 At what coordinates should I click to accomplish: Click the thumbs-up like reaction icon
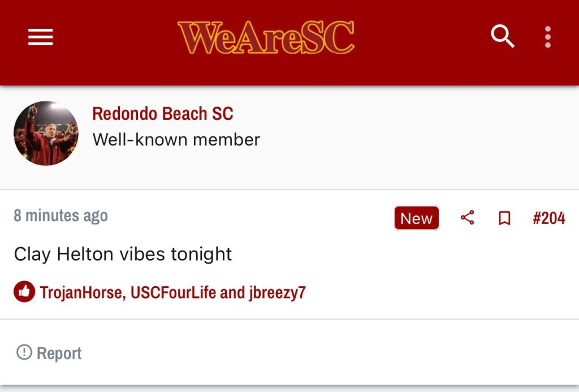pos(24,292)
